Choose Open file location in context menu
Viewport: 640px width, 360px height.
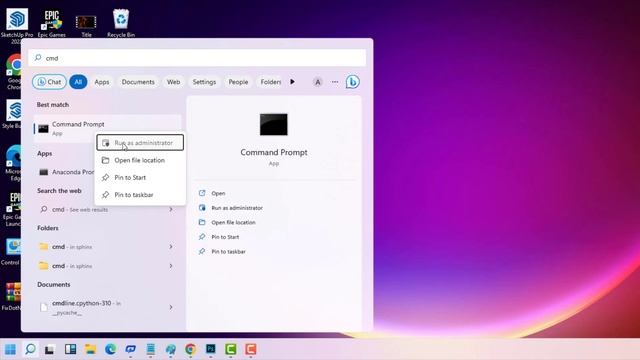tap(140, 160)
